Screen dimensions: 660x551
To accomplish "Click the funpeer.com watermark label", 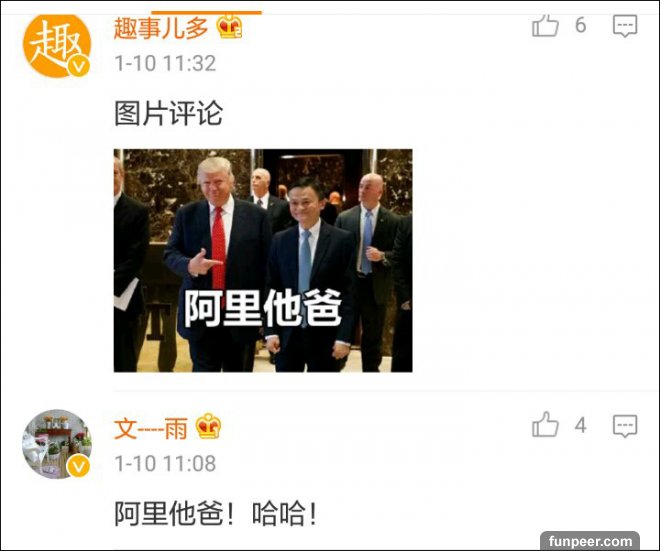I will click(590, 541).
